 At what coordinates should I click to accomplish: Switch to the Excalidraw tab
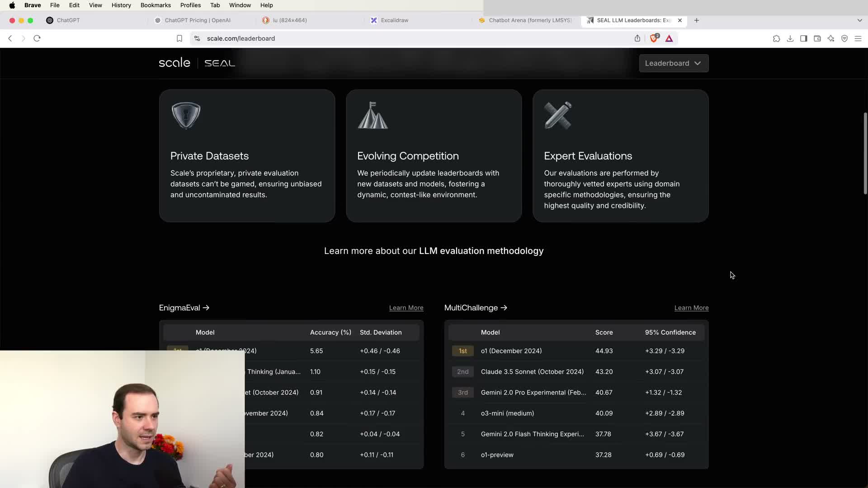pos(394,20)
